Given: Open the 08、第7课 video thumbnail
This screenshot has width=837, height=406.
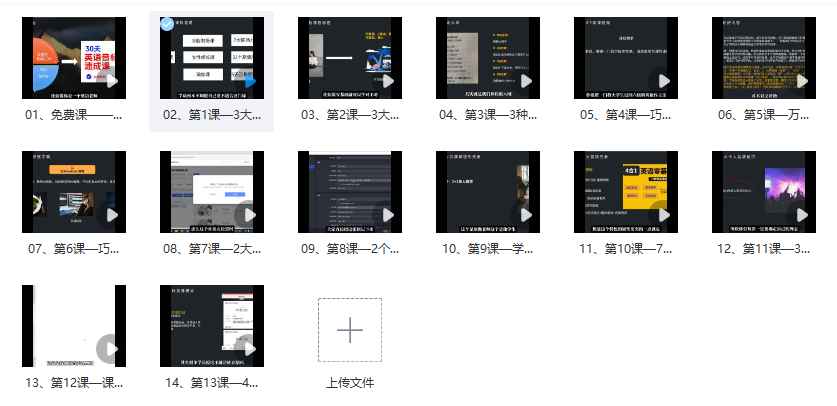Looking at the screenshot, I should (211, 192).
